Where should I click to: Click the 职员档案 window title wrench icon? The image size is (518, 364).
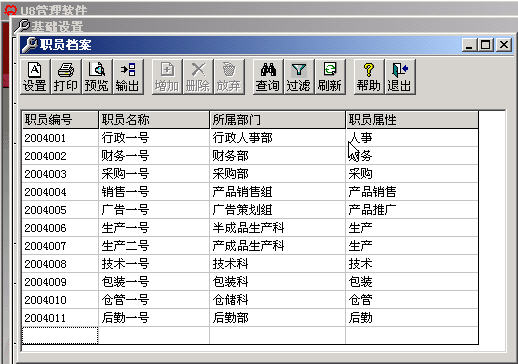[29, 45]
